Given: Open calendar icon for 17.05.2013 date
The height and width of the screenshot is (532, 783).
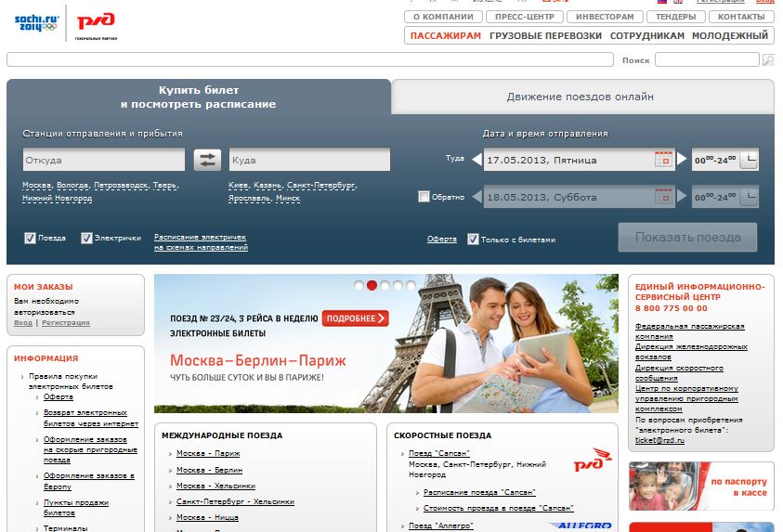Looking at the screenshot, I should (663, 159).
